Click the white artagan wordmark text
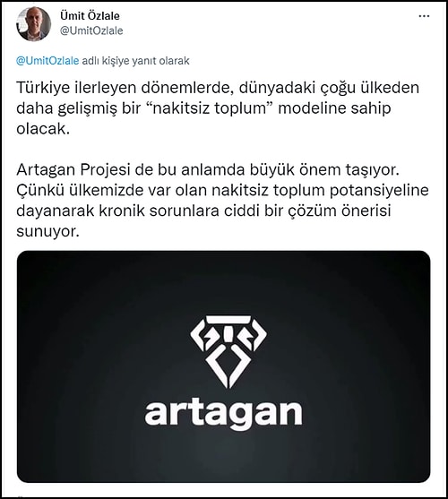Viewport: 448px width, 499px height. click(224, 413)
